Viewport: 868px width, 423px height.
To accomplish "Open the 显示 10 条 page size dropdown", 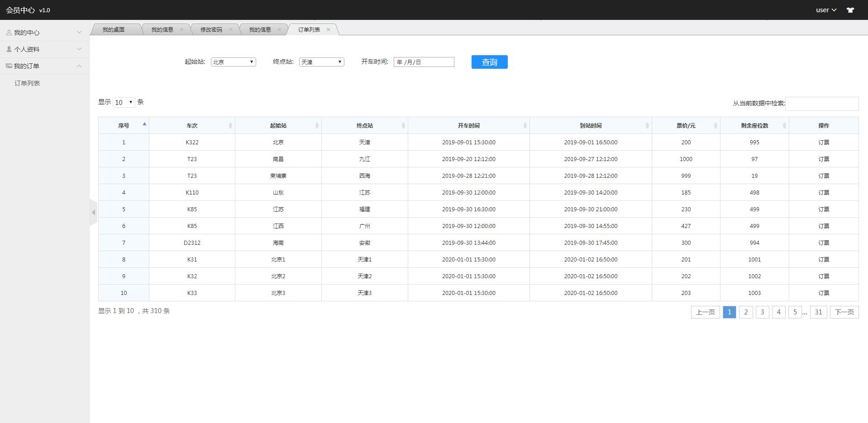I will pyautogui.click(x=124, y=102).
